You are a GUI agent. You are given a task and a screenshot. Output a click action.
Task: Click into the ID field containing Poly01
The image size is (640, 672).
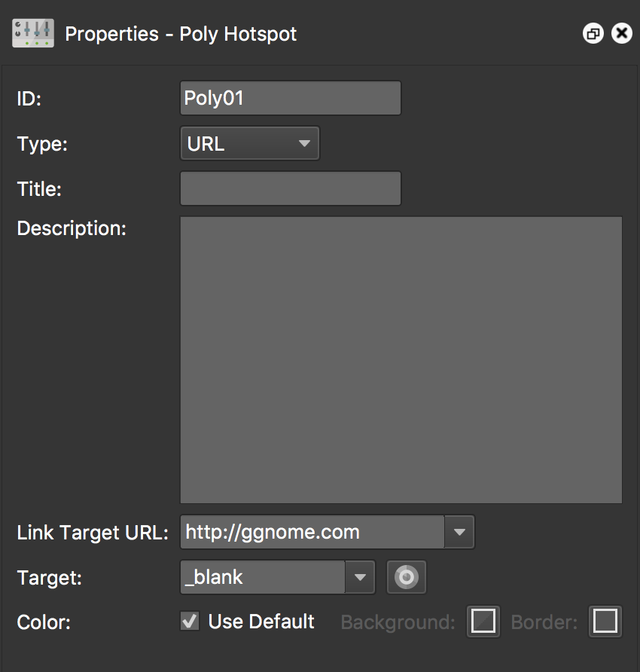tap(291, 98)
